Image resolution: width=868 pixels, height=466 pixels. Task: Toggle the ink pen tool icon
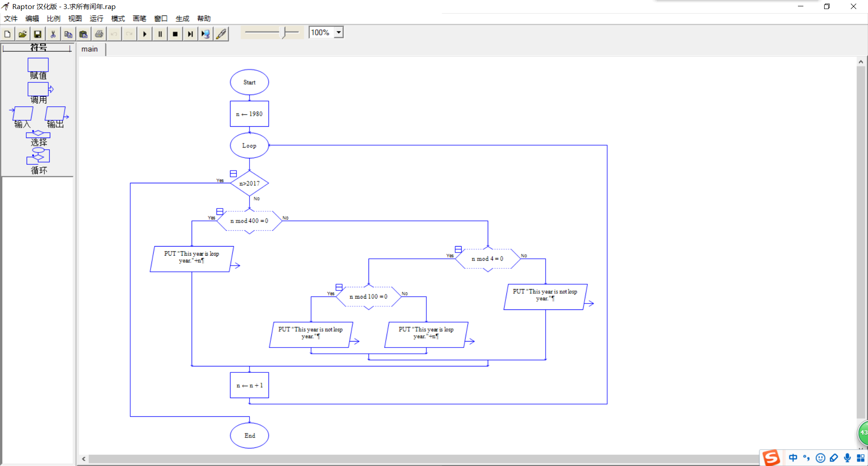221,34
